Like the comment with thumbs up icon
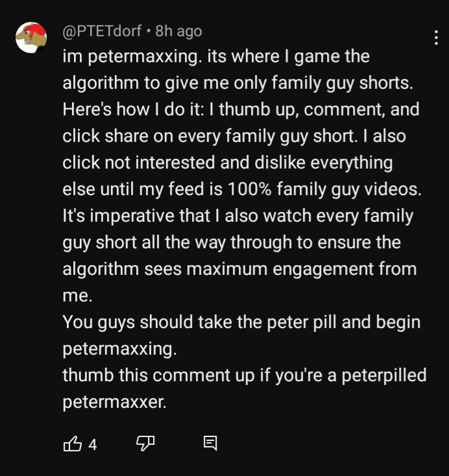The width and height of the screenshot is (449, 476). 72,444
